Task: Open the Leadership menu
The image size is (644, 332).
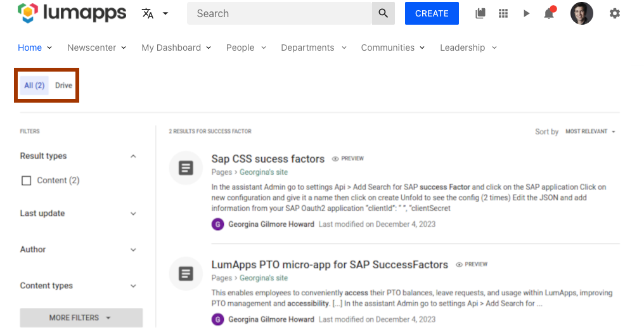Action: (x=463, y=48)
